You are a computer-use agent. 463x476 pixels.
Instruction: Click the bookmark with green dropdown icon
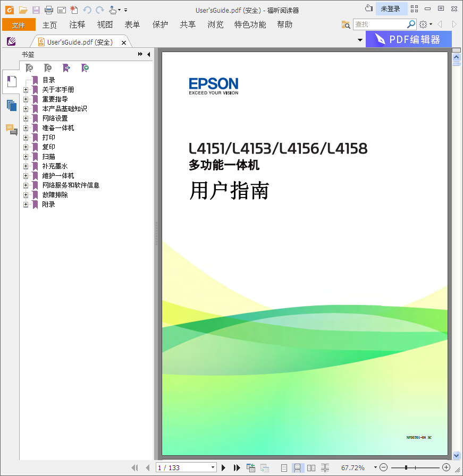[x=85, y=68]
